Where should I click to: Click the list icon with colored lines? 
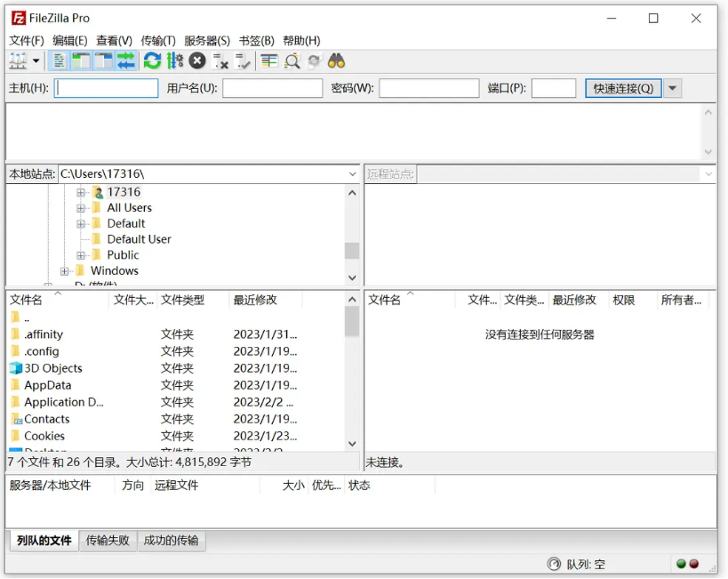pyautogui.click(x=268, y=60)
